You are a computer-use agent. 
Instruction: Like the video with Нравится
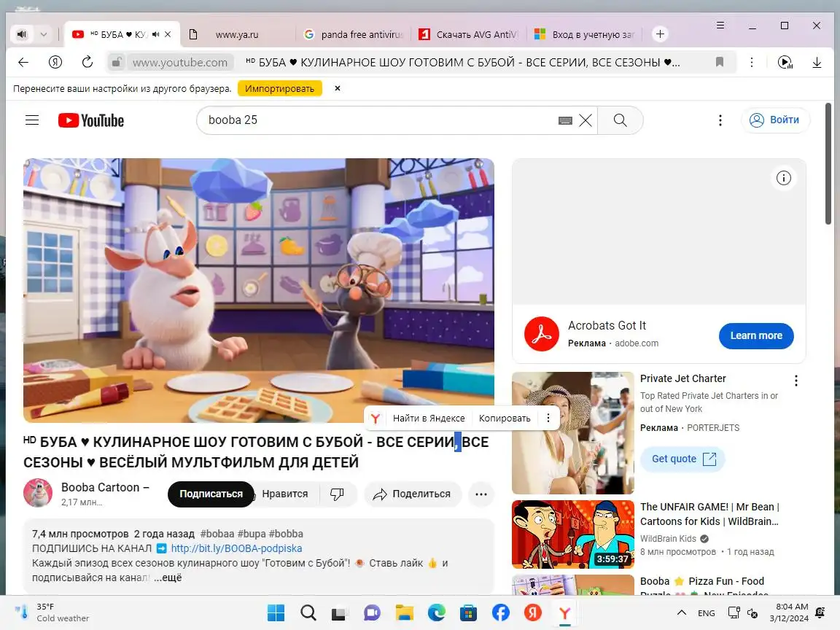pos(285,494)
